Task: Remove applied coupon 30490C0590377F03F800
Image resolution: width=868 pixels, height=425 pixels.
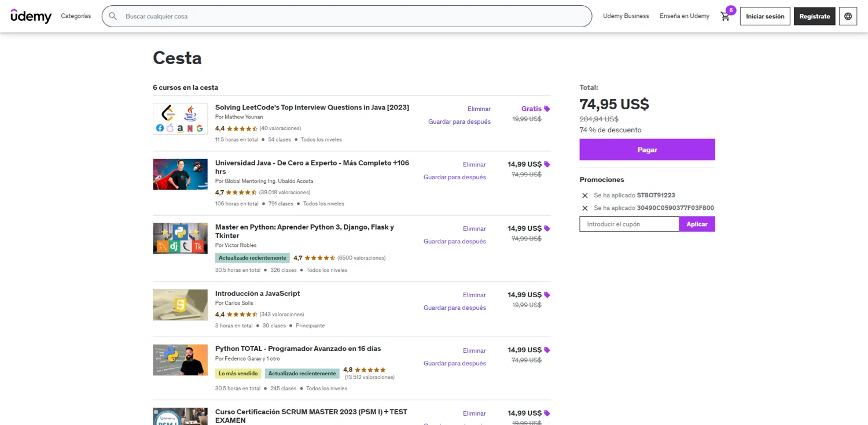Action: pos(584,208)
